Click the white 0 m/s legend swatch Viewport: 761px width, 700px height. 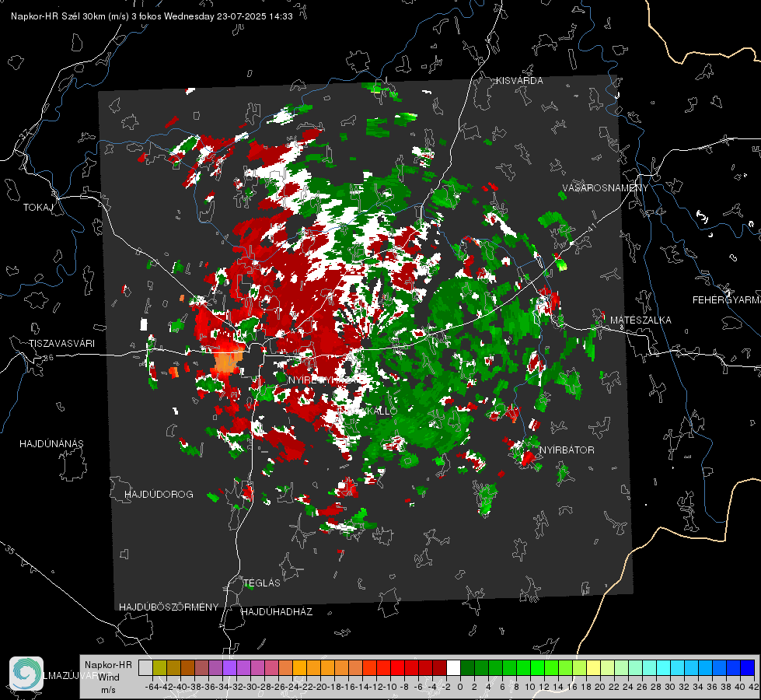pyautogui.click(x=453, y=667)
